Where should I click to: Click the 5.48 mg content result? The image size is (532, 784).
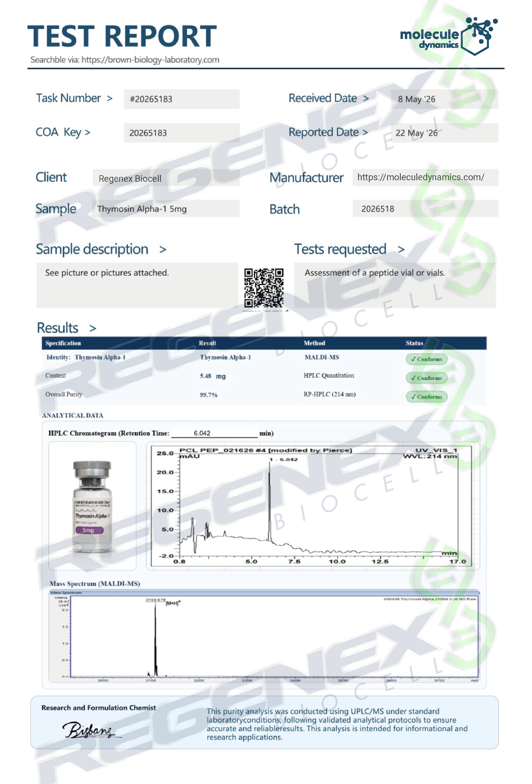(213, 376)
